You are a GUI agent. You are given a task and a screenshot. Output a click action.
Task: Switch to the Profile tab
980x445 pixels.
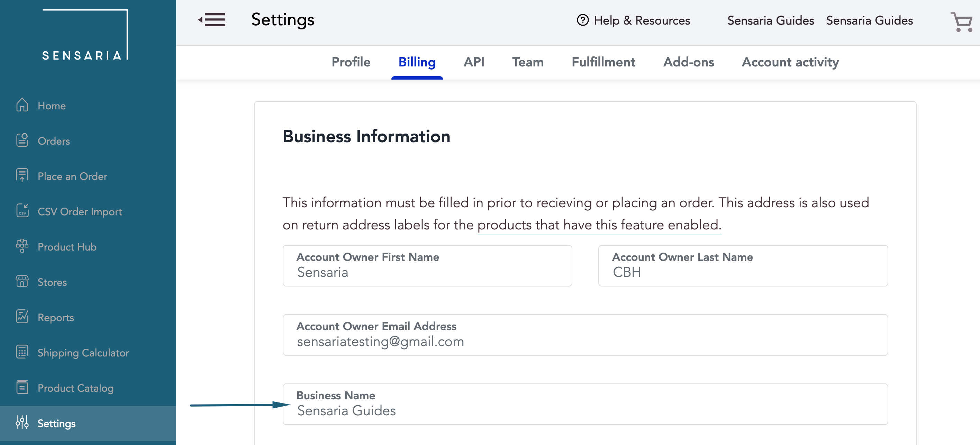pos(351,62)
